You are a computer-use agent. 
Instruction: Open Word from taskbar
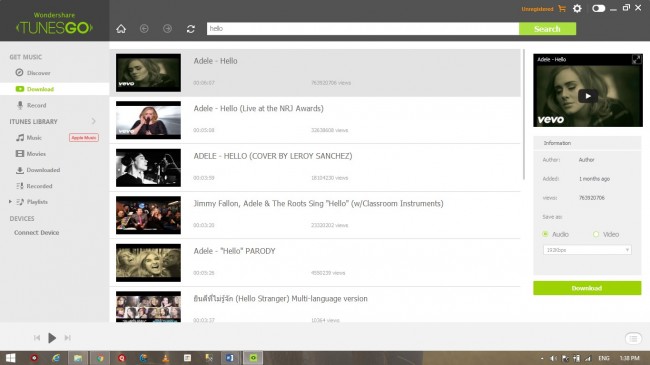point(230,358)
